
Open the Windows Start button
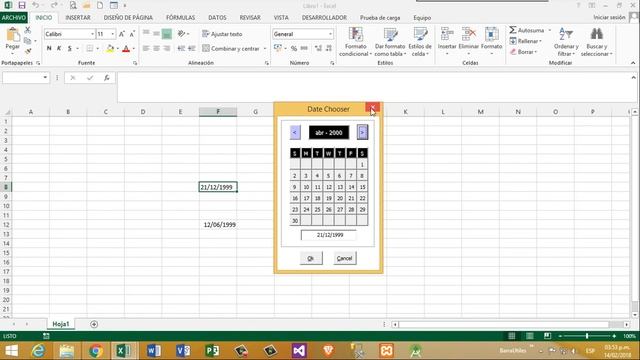click(x=11, y=351)
